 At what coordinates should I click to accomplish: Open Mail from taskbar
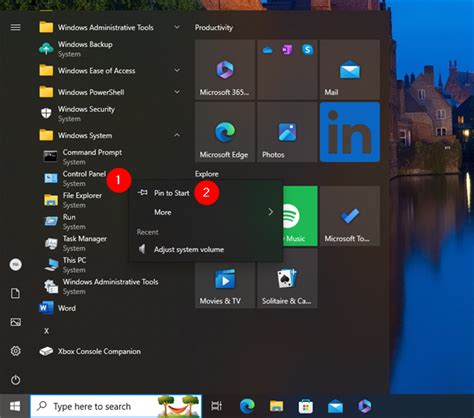point(335,406)
